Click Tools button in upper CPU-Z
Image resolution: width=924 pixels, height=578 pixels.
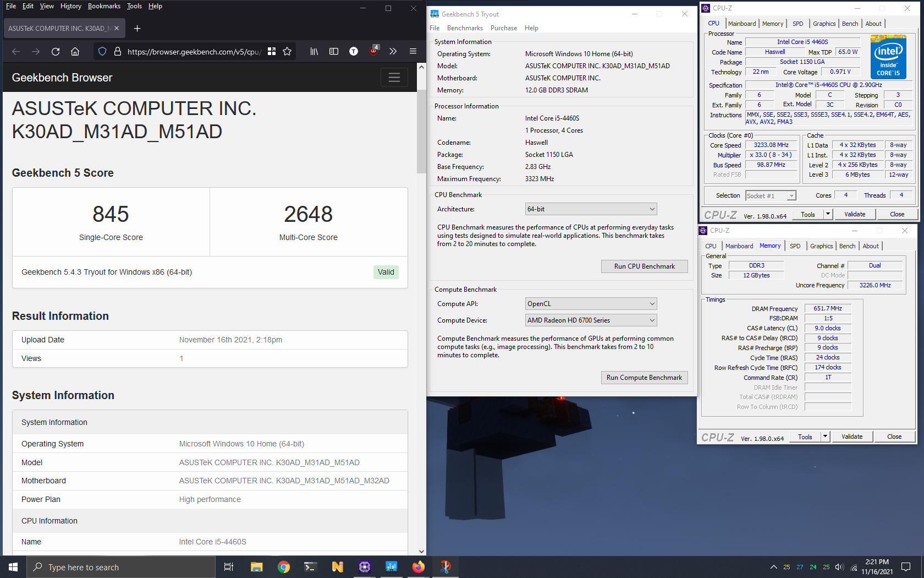pyautogui.click(x=808, y=214)
